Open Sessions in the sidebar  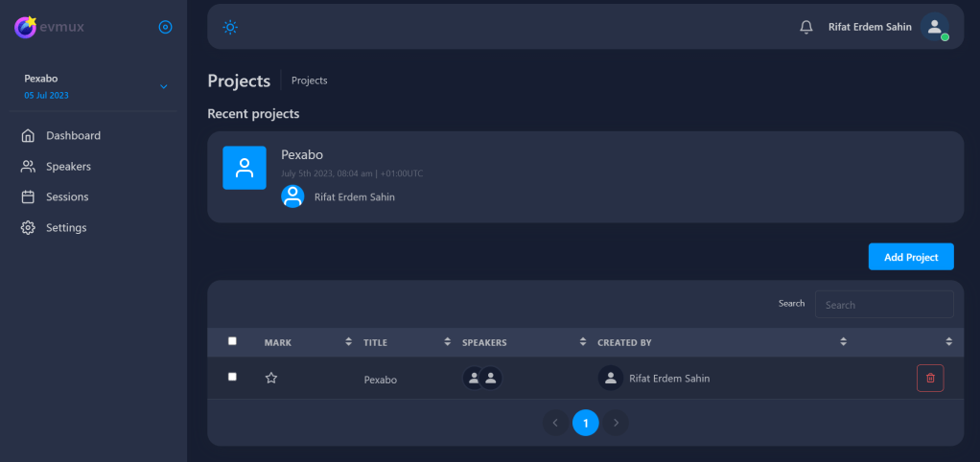click(67, 196)
